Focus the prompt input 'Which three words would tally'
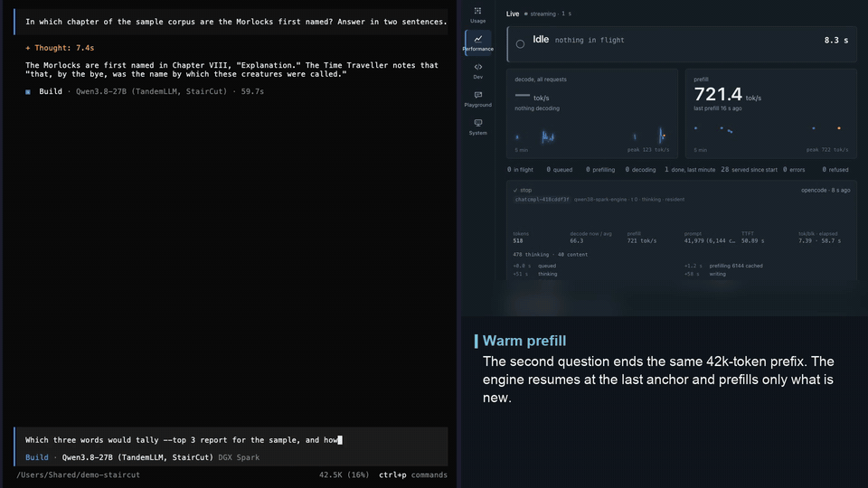The height and width of the screenshot is (488, 868). pyautogui.click(x=231, y=440)
